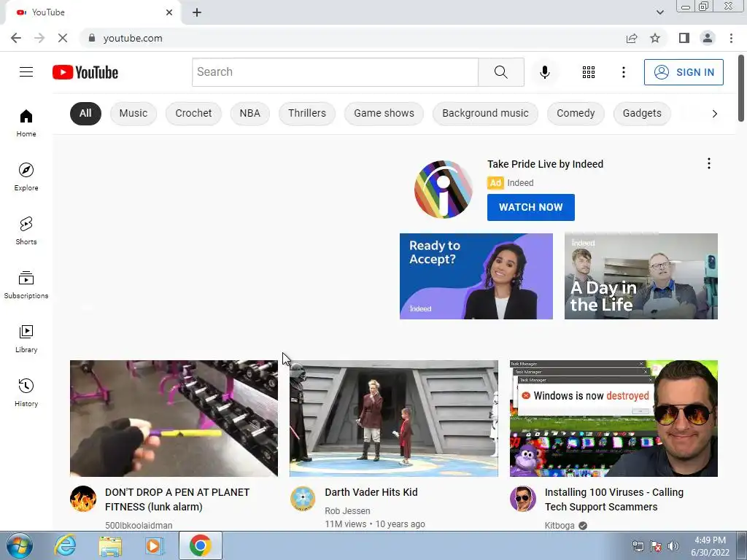Open A Day in the Life thumbnail

coord(640,276)
